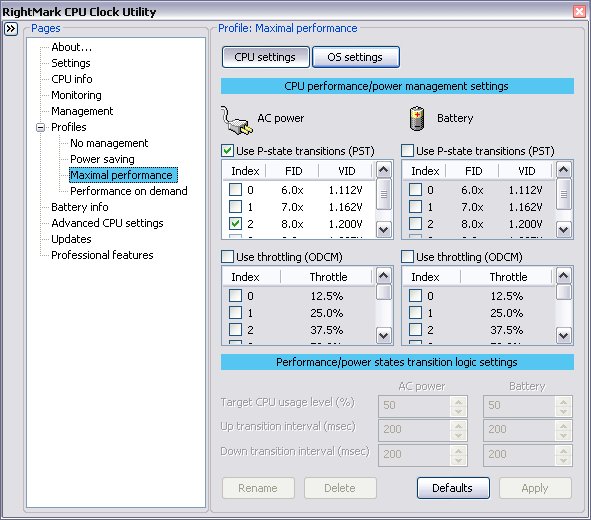Select the No management profile
This screenshot has width=591, height=520.
[109, 143]
